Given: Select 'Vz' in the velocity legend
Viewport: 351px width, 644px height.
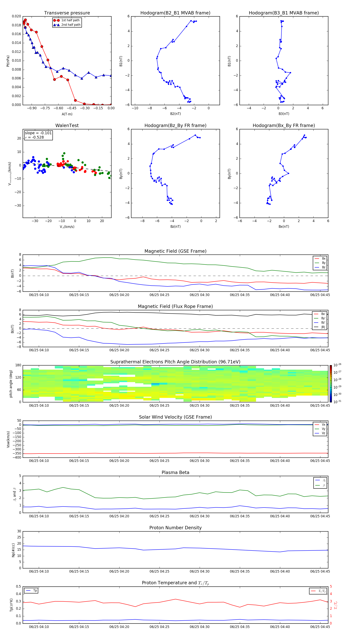Looking at the screenshot, I should pos(320,433).
